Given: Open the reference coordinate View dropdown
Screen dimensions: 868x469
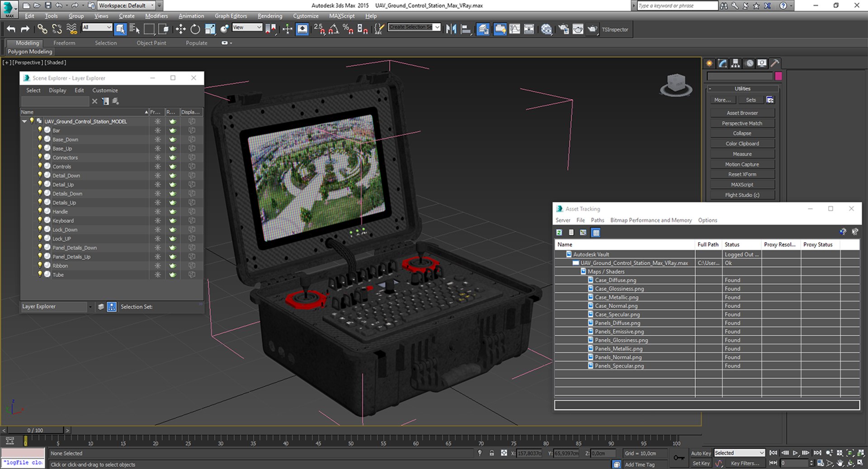Looking at the screenshot, I should tap(247, 28).
